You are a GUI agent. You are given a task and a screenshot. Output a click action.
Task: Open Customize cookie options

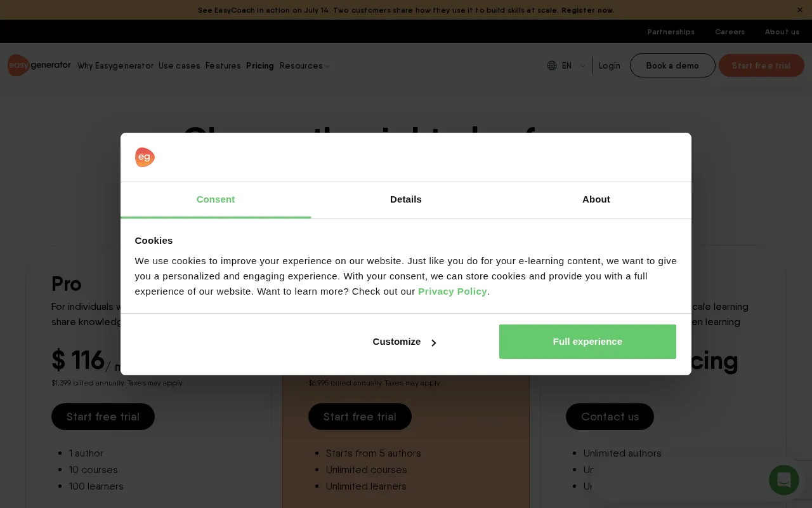[405, 342]
